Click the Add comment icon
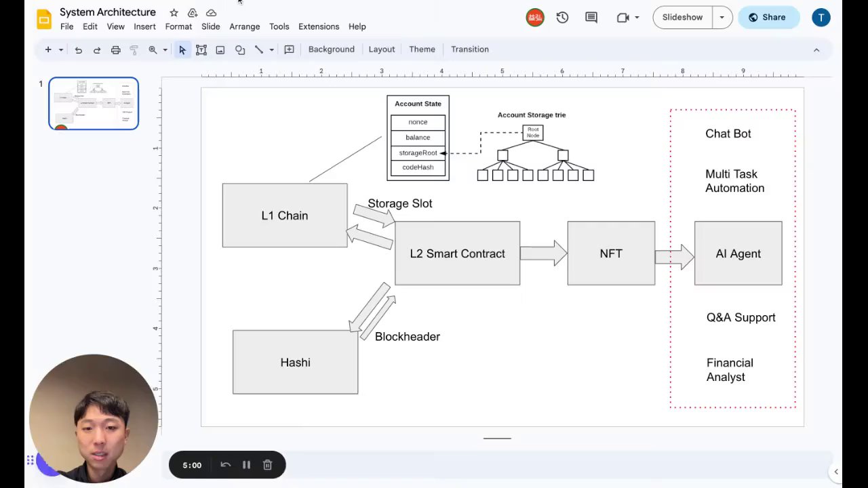Screen dimensions: 868x488 289,49
